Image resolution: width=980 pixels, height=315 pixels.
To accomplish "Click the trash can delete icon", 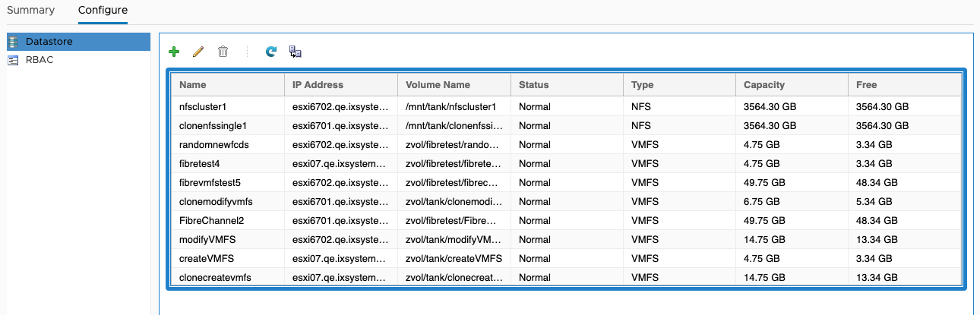I will [x=223, y=52].
